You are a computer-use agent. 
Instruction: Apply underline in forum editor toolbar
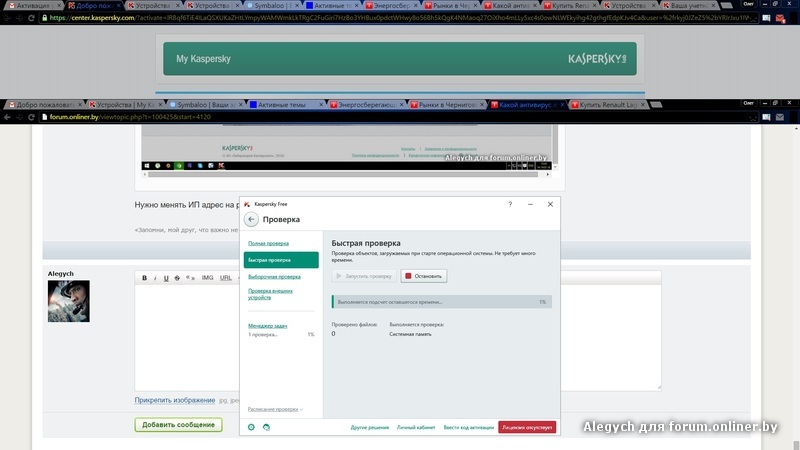coord(166,278)
